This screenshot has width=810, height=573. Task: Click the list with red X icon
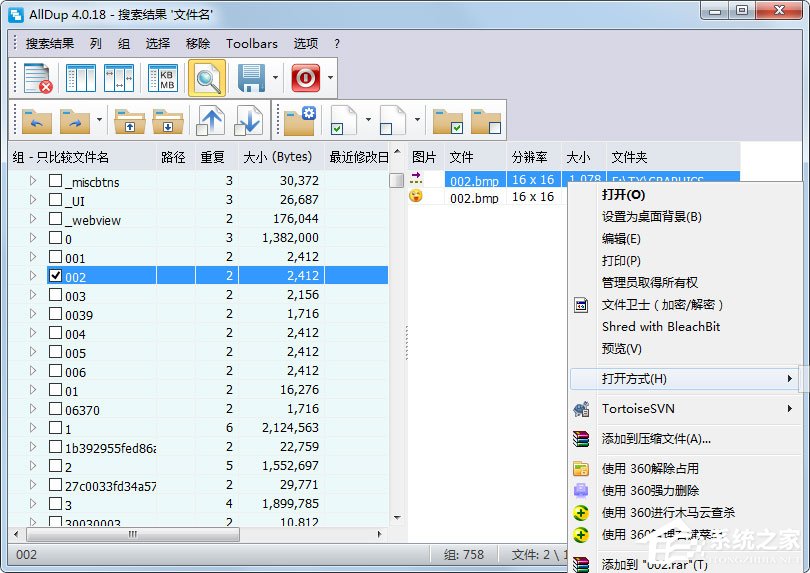click(x=37, y=78)
